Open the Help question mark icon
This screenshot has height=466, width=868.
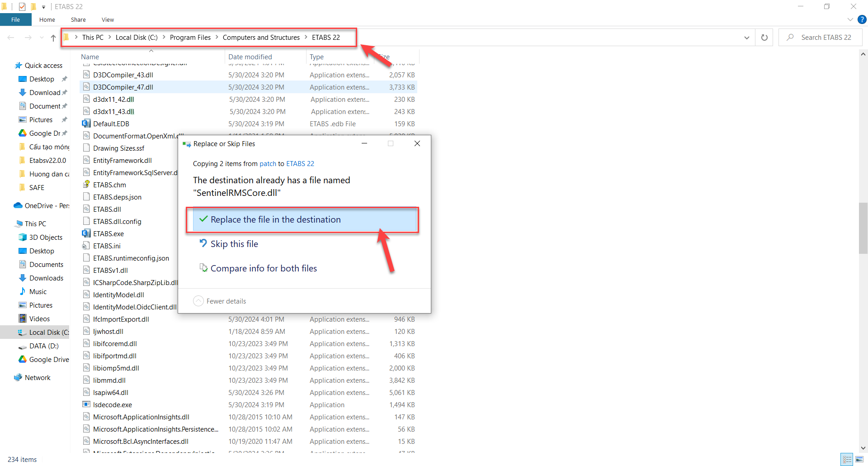[862, 19]
